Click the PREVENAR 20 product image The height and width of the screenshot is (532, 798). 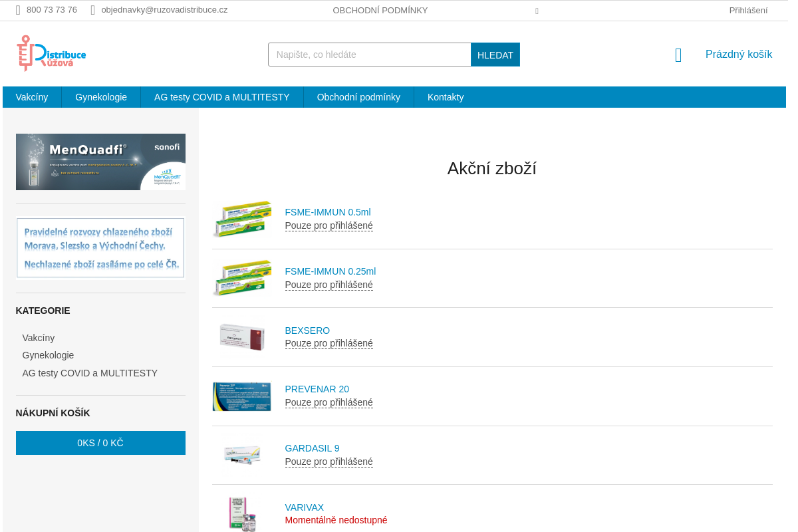click(242, 396)
